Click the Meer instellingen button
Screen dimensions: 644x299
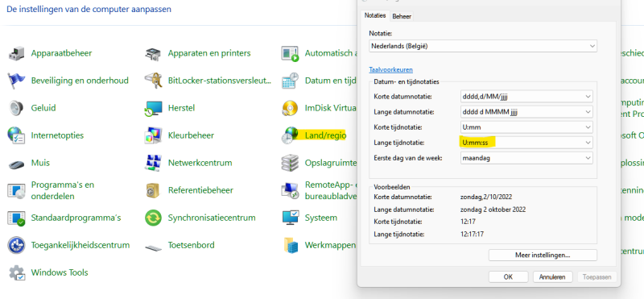coord(543,255)
